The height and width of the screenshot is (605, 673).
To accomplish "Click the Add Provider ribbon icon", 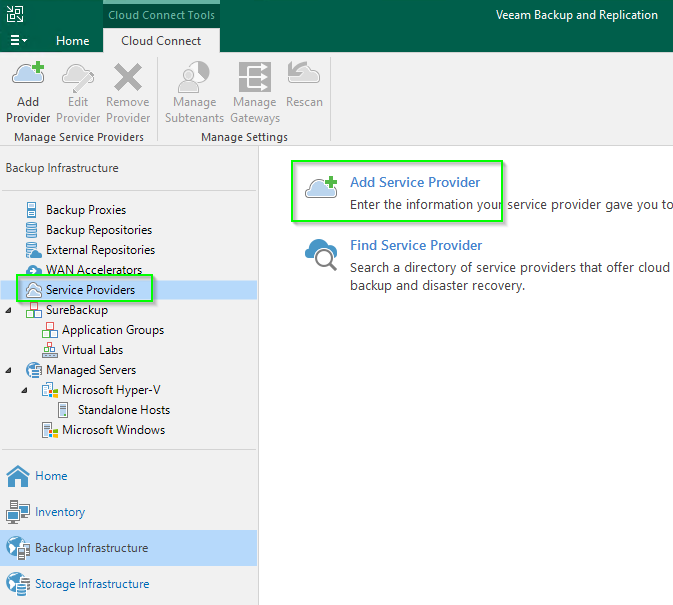I will pyautogui.click(x=28, y=73).
